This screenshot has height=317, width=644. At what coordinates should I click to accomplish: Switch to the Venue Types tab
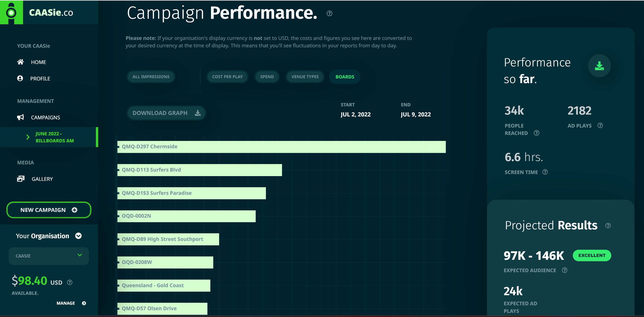pos(305,77)
